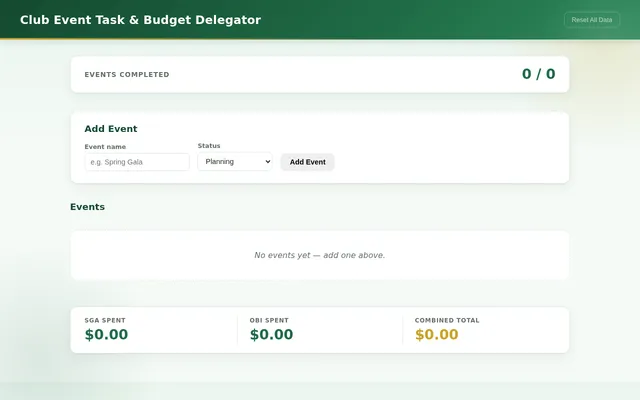Click 'No events yet — add one above.' message
The width and height of the screenshot is (640, 400).
coord(320,255)
